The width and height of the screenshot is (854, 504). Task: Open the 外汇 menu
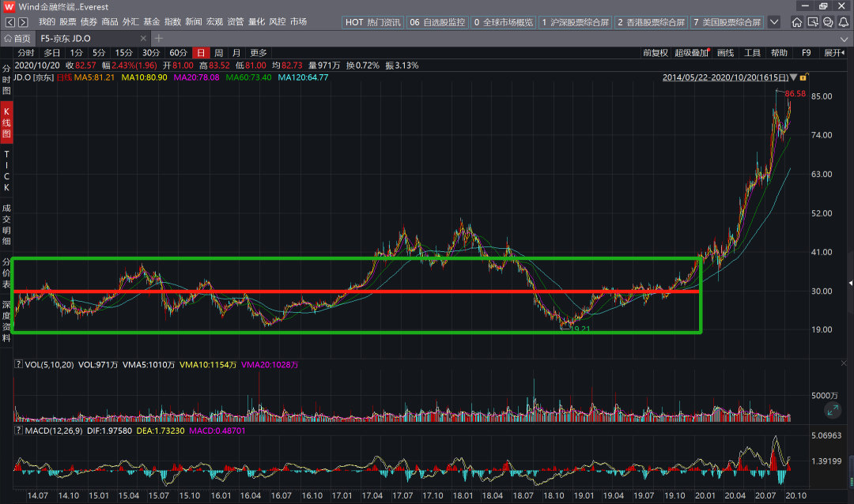pos(130,22)
